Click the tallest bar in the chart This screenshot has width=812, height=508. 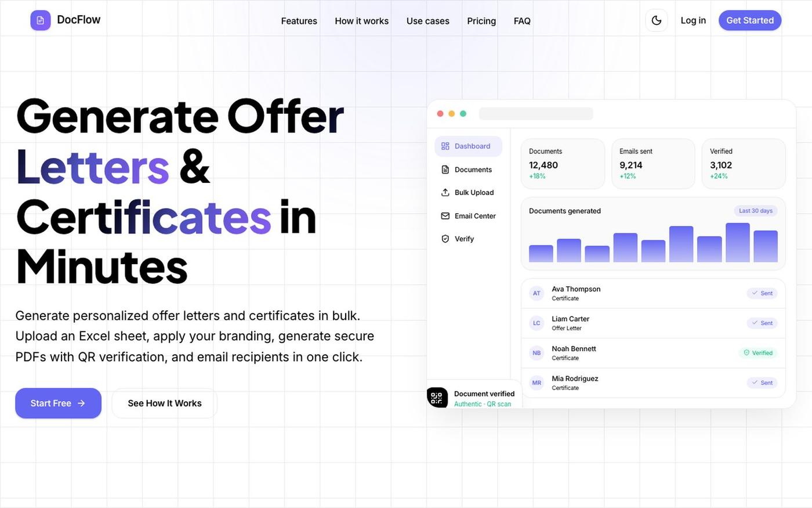coord(738,243)
